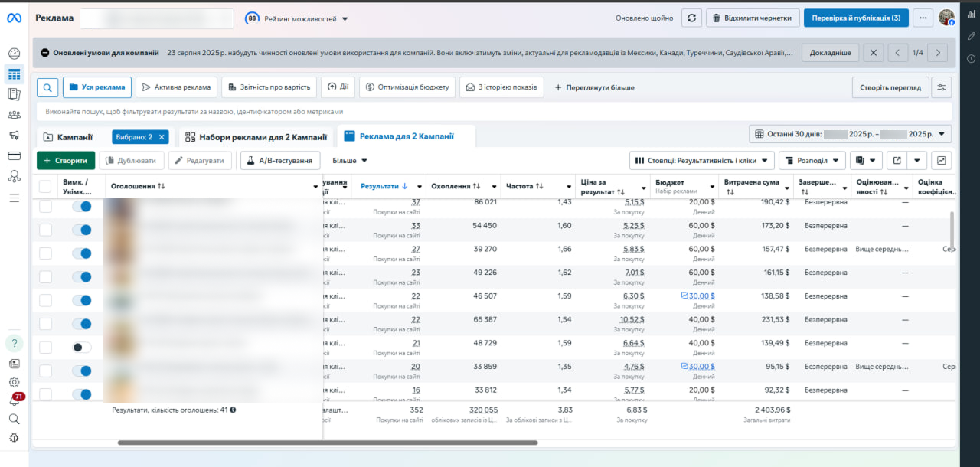980x467 pixels.
Task: Open account overview gauge icon in sidebar
Action: [14, 54]
